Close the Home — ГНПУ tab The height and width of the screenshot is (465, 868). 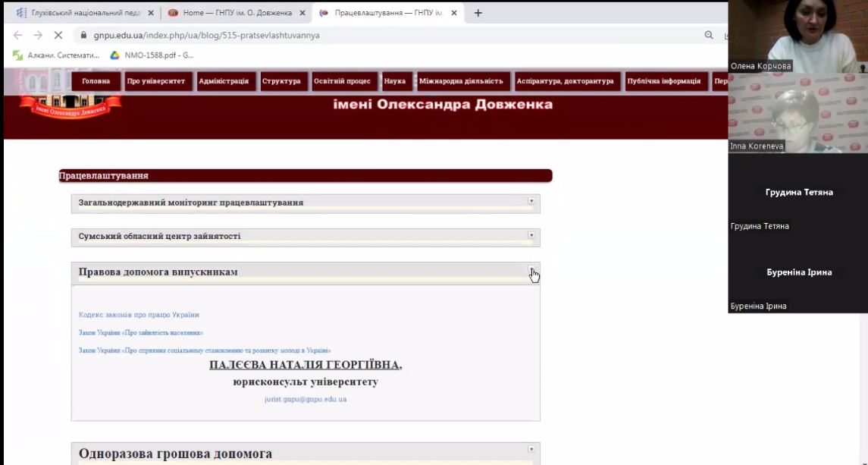(302, 13)
